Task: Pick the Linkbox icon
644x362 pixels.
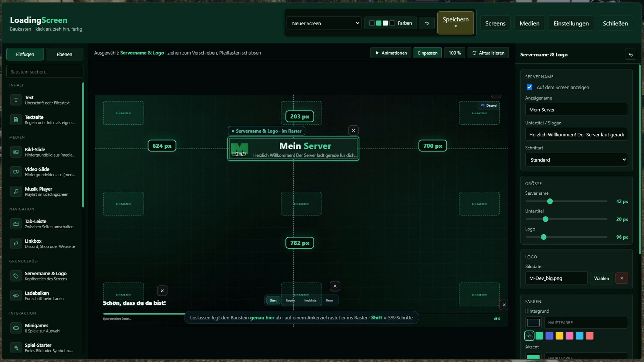Action: [x=16, y=243]
